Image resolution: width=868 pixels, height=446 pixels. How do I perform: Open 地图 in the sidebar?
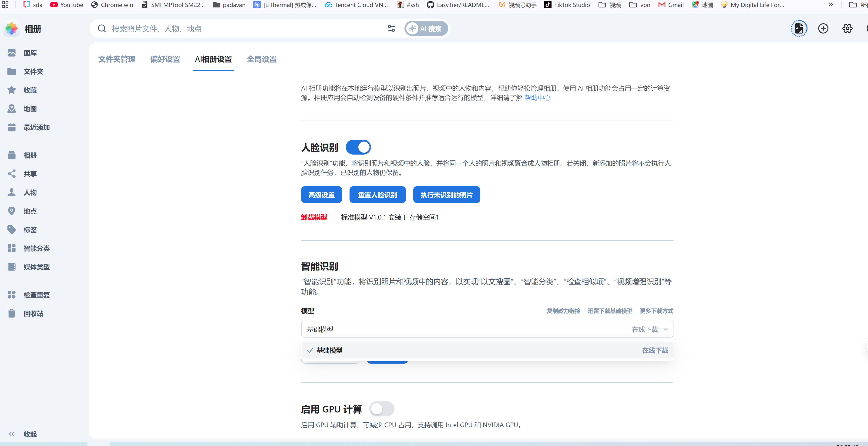pyautogui.click(x=30, y=109)
